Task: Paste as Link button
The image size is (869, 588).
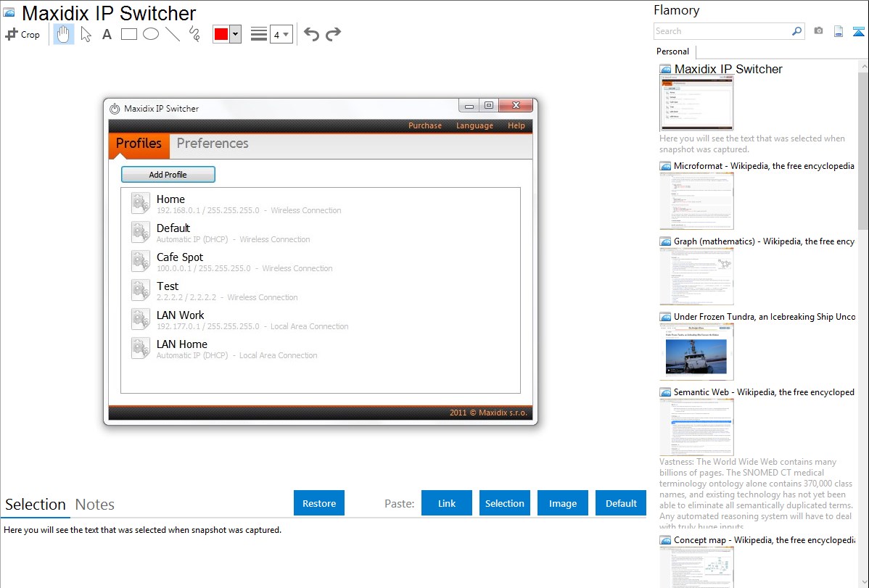Action: [x=447, y=503]
